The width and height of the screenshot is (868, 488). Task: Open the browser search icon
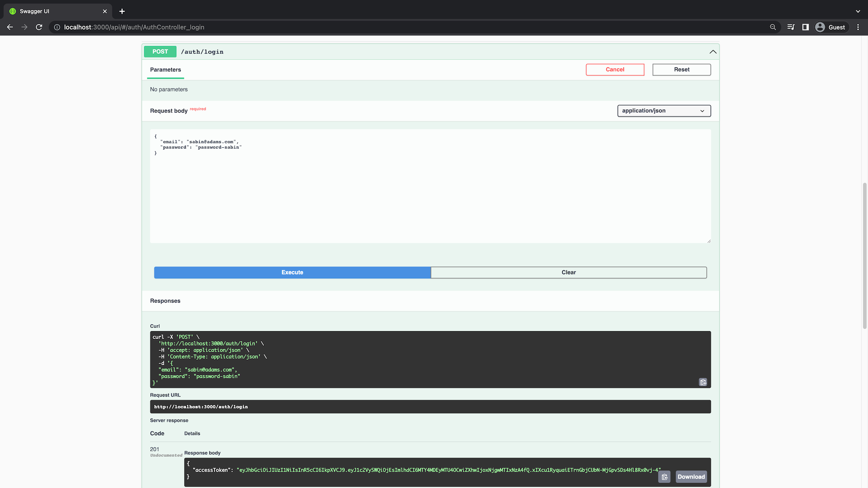pos(773,27)
